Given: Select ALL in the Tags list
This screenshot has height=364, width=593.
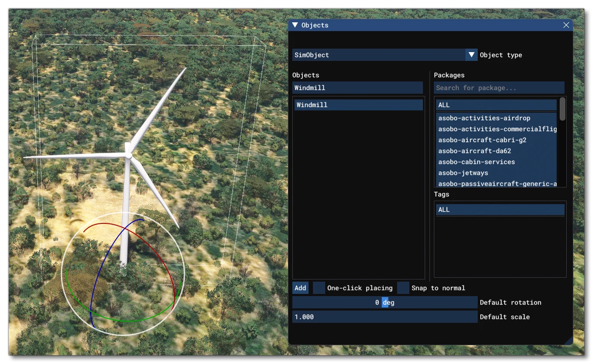Looking at the screenshot, I should click(500, 209).
